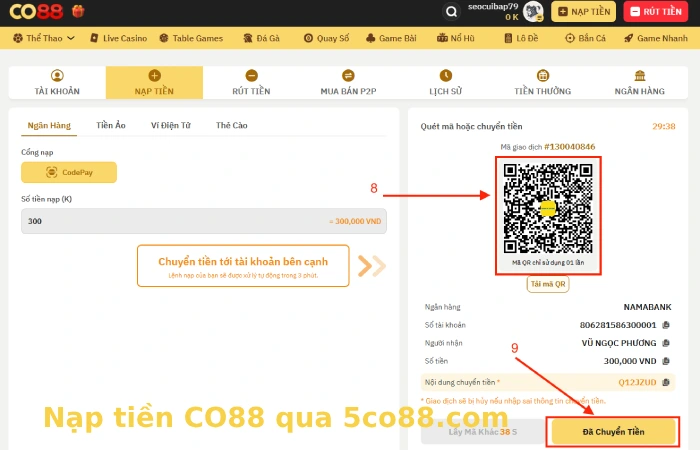The width and height of the screenshot is (700, 450).
Task: Click the username seocuibap79
Action: coord(493,7)
